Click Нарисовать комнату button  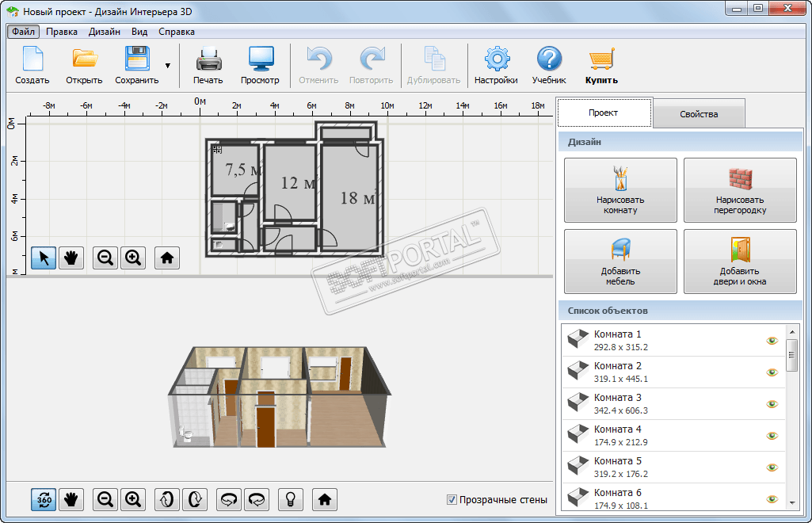pyautogui.click(x=620, y=190)
